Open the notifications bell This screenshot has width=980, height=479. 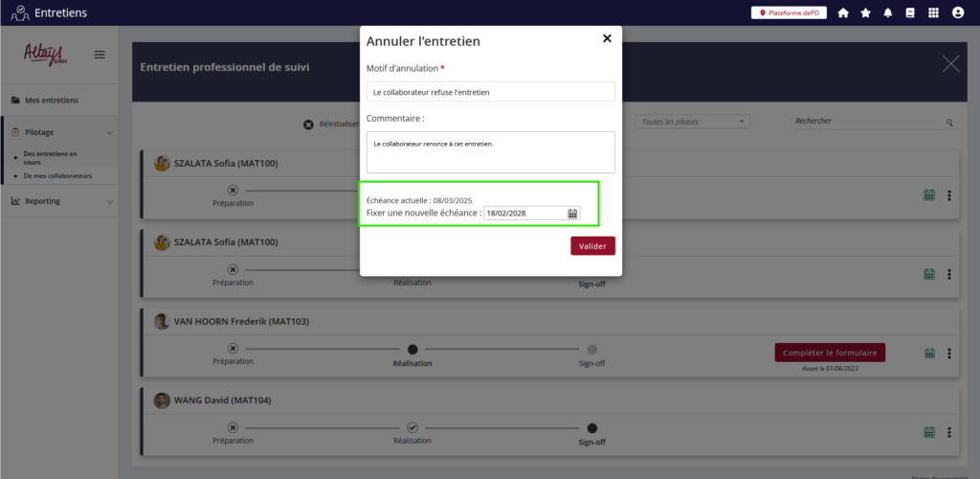click(888, 13)
